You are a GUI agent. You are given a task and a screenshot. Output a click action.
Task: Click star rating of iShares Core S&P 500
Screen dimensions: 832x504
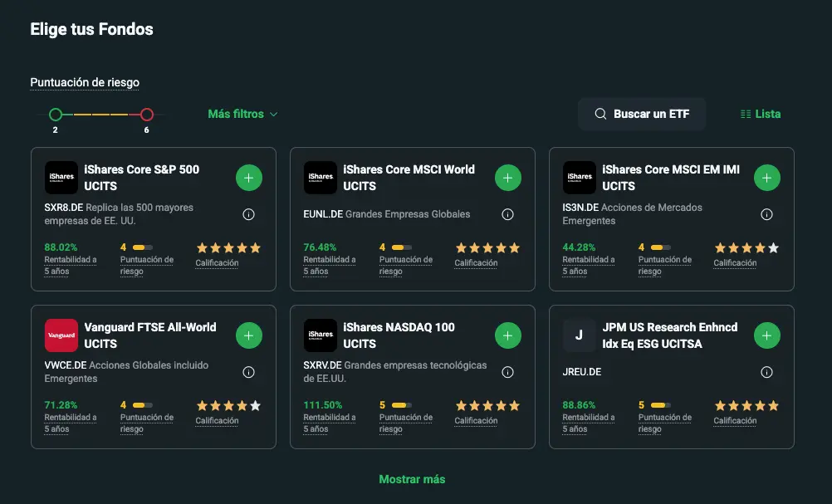pyautogui.click(x=228, y=247)
